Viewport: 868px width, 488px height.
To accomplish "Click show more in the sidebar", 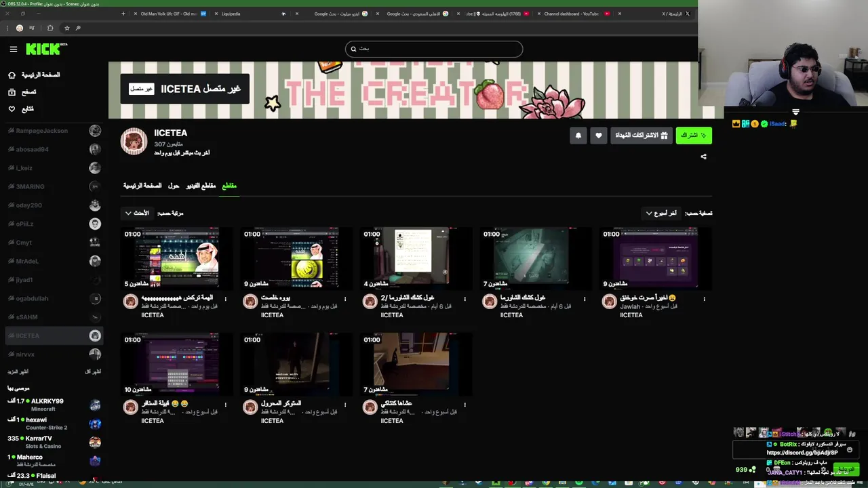I will point(18,371).
